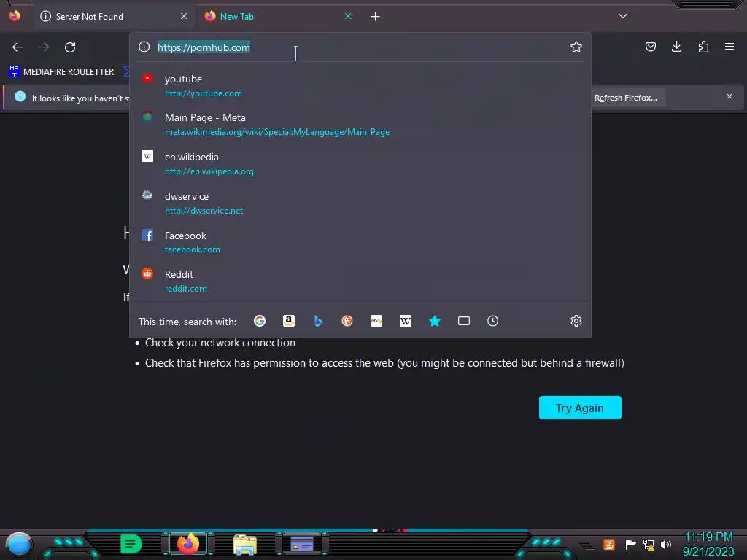This screenshot has height=560, width=747.
Task: Open the Extensions menu
Action: tap(703, 47)
